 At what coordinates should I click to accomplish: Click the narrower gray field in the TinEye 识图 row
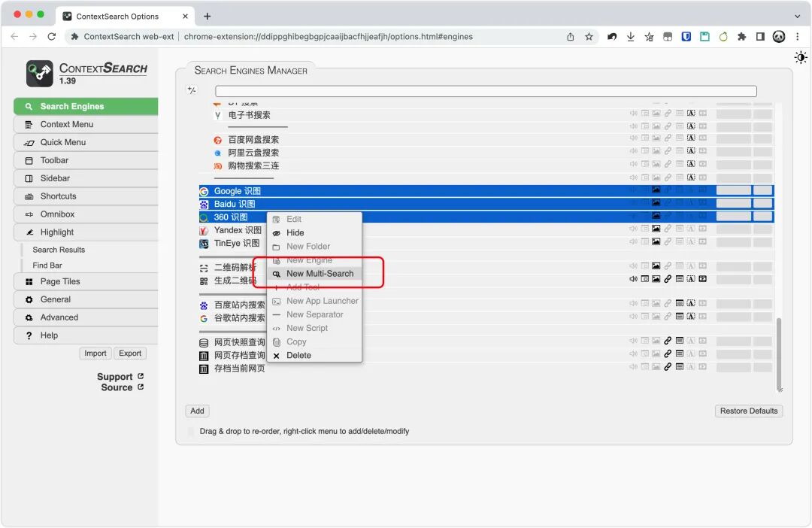[x=763, y=242]
